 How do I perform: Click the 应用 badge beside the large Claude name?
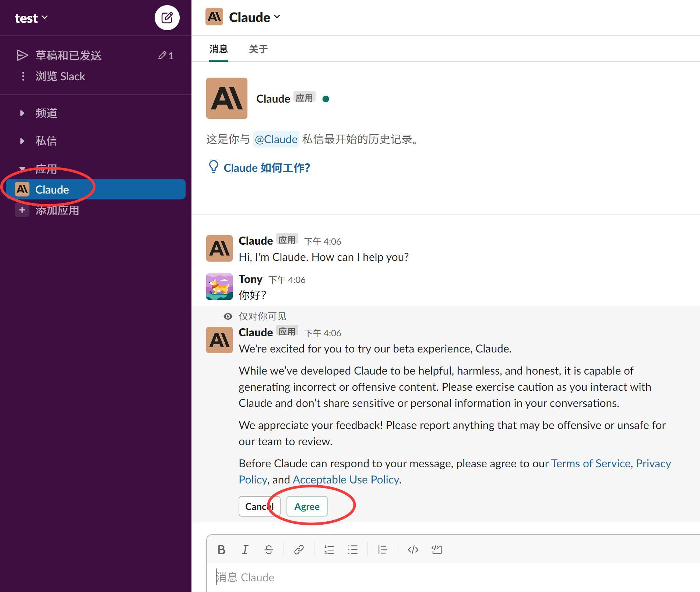(304, 98)
